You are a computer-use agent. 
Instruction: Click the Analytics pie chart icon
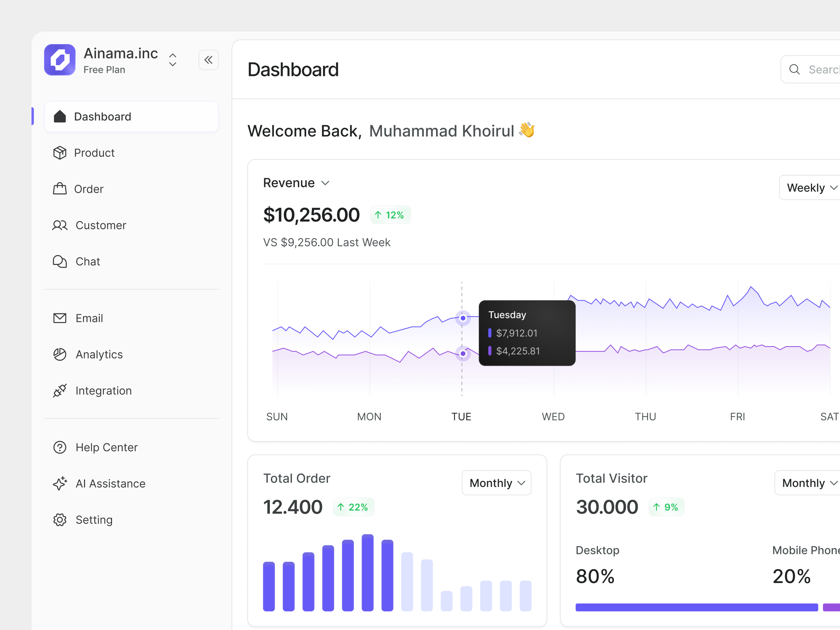pyautogui.click(x=59, y=354)
